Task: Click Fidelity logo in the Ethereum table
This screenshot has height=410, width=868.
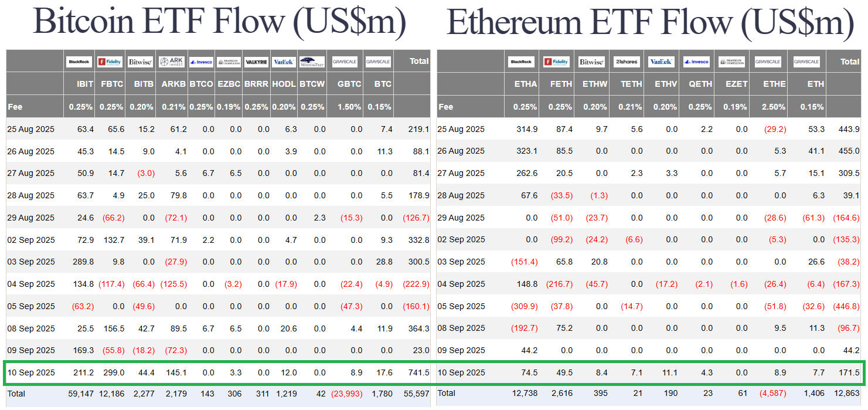Action: (x=556, y=62)
